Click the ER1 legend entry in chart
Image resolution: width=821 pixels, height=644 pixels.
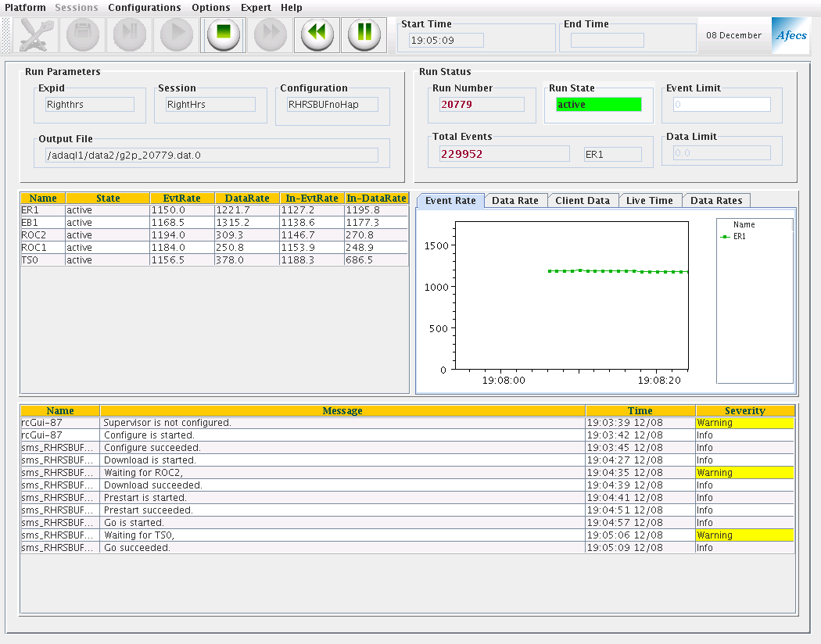click(x=733, y=237)
